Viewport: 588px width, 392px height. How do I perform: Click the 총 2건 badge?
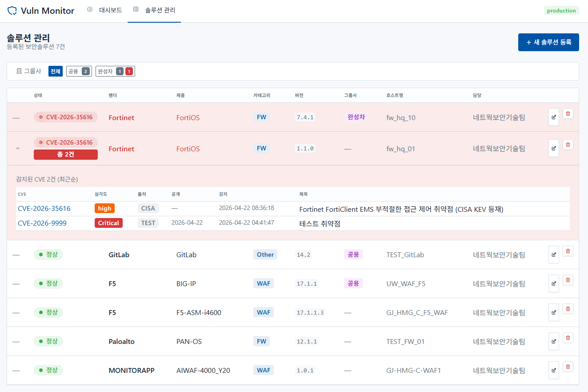[x=66, y=154]
